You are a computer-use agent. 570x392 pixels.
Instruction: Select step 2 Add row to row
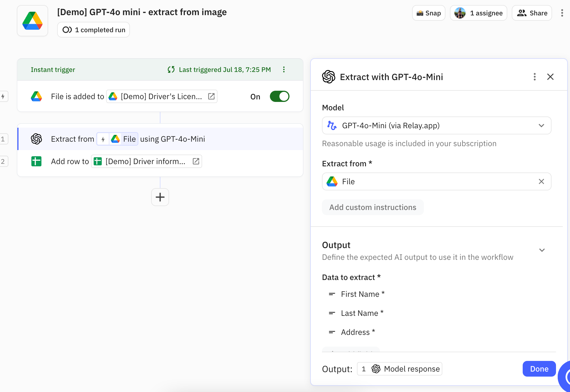click(x=160, y=161)
